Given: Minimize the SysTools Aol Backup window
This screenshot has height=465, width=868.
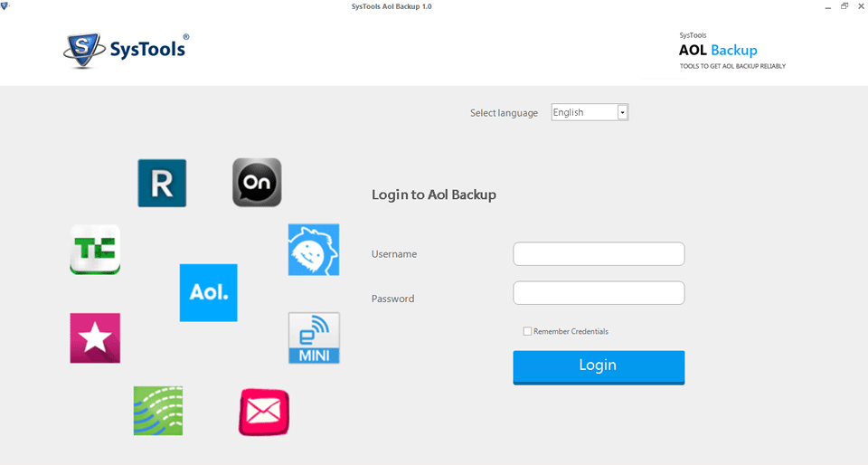Looking at the screenshot, I should pos(827,6).
